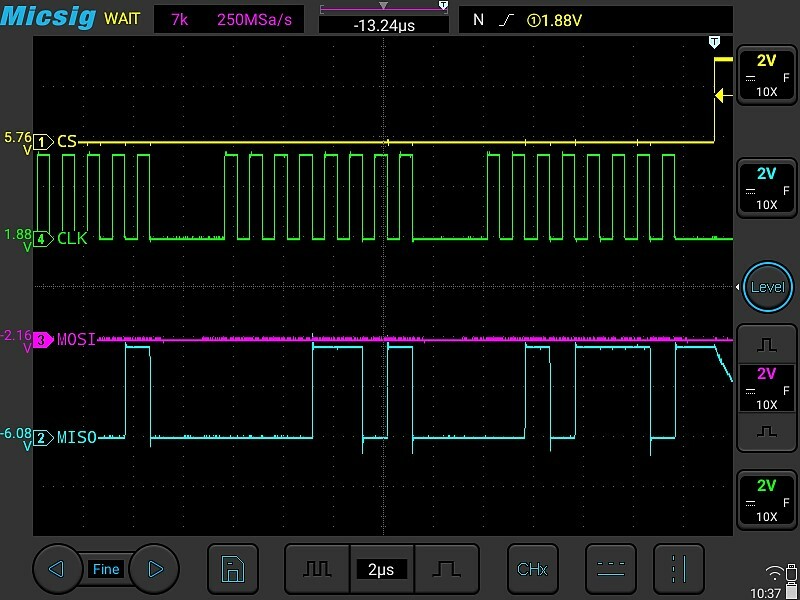Toggle the yellow 2V channel 1 button

pos(766,75)
